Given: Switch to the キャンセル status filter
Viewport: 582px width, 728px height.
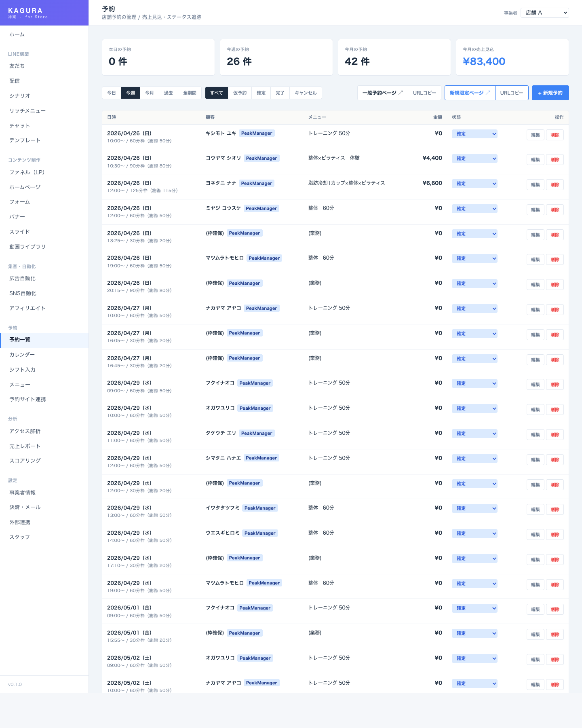Looking at the screenshot, I should tap(306, 93).
